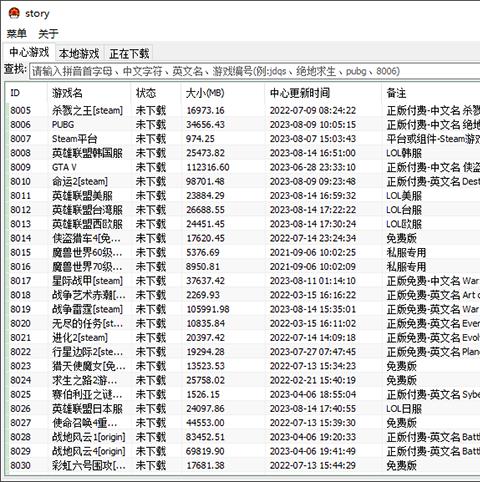This screenshot has height=482, width=480.
Task: Select the 英雄联盟韩国服 row
Action: [x=243, y=153]
